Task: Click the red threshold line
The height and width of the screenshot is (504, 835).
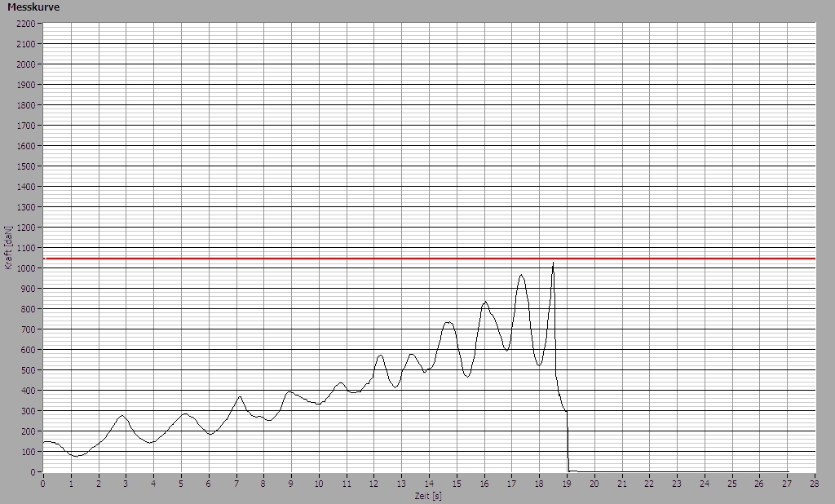Action: [429, 259]
